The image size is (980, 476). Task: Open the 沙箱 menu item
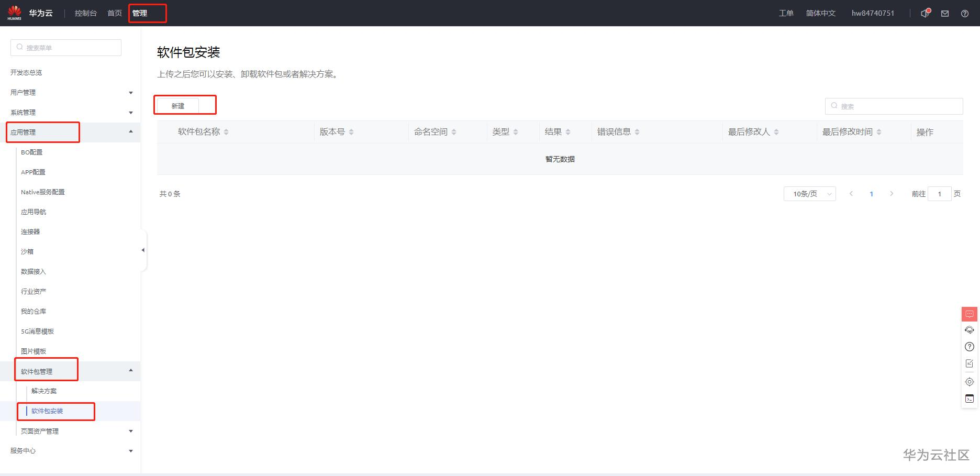27,252
